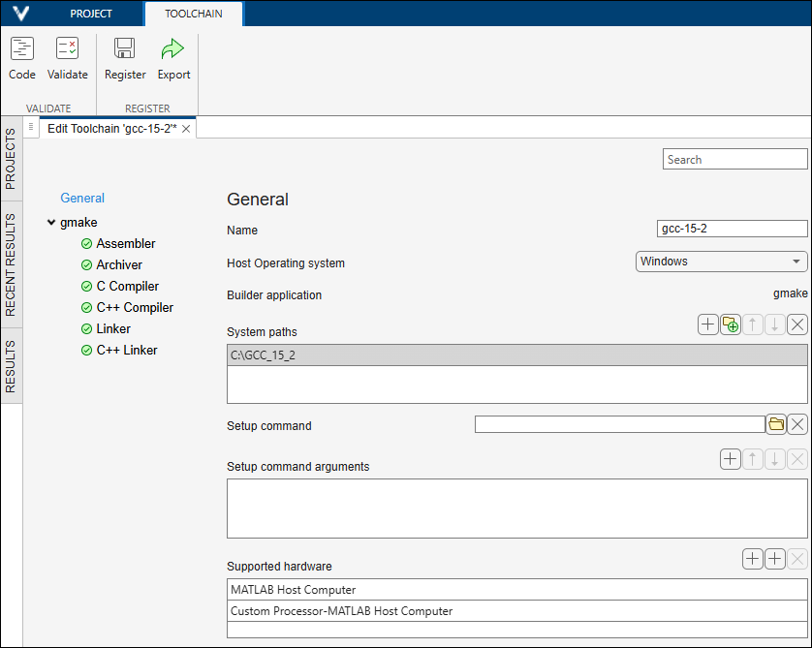
Task: Click the Register save icon
Action: pos(125,49)
